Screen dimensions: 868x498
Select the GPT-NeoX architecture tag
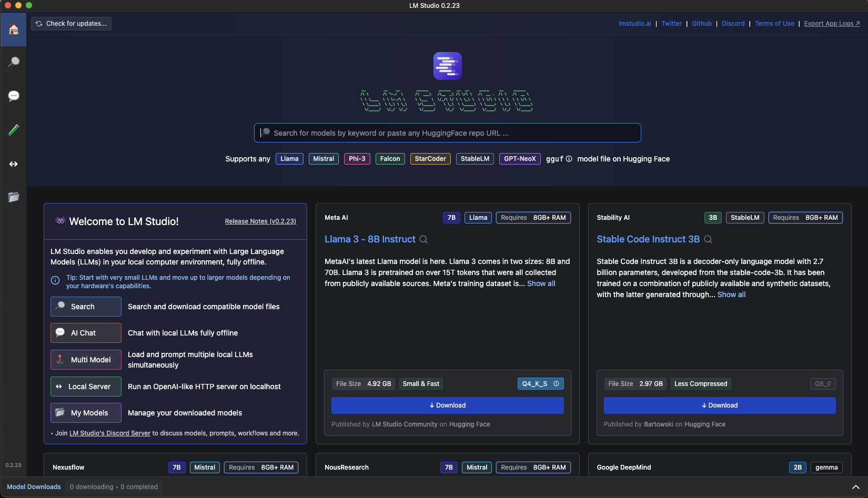(x=520, y=159)
